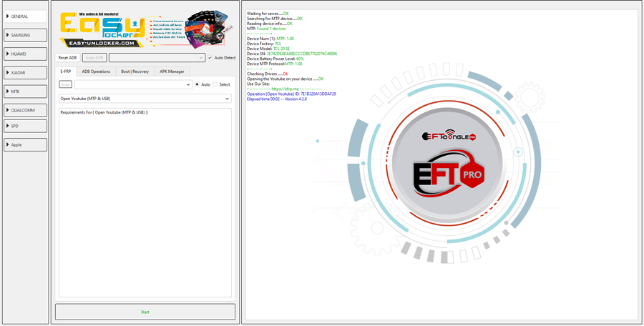The width and height of the screenshot is (644, 326).
Task: Click the Checking Drivers Ok line
Action: pyautogui.click(x=268, y=74)
